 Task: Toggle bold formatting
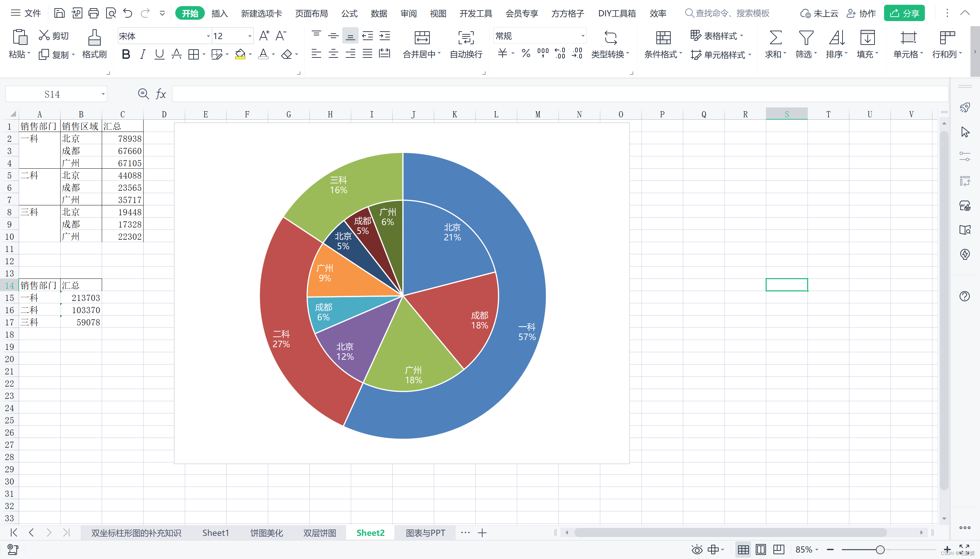[126, 54]
